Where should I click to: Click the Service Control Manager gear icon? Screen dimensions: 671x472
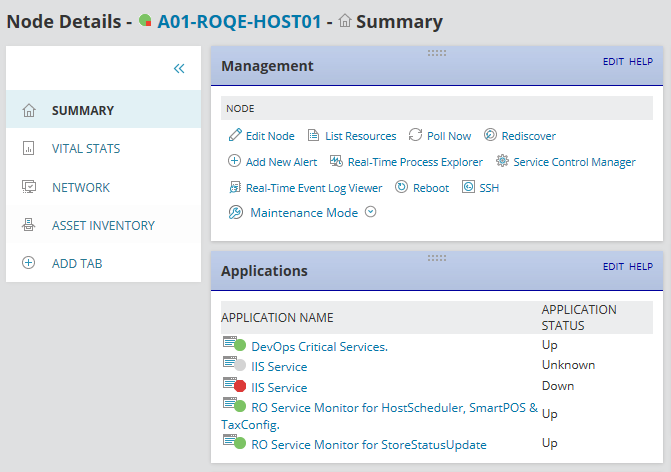503,161
